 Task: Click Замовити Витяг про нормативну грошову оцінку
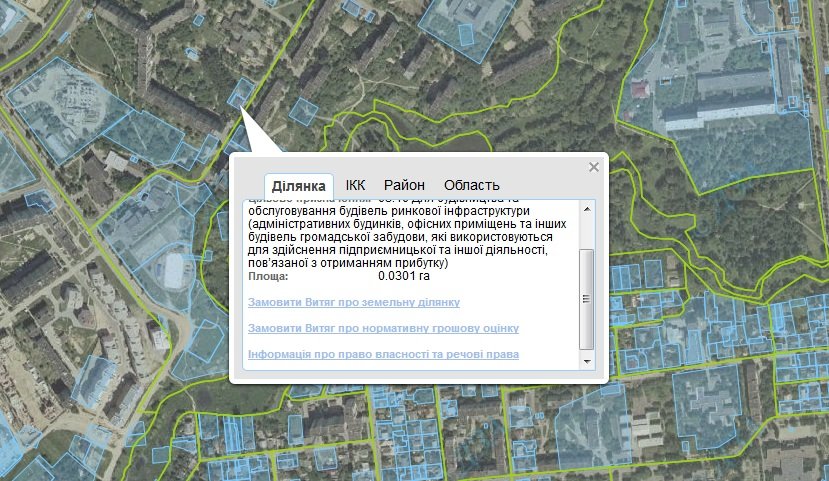pos(383,328)
